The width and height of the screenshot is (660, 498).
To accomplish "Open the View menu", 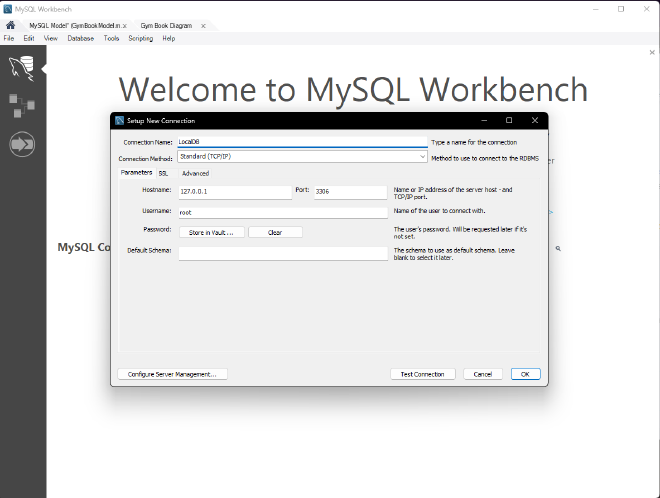I will click(51, 38).
